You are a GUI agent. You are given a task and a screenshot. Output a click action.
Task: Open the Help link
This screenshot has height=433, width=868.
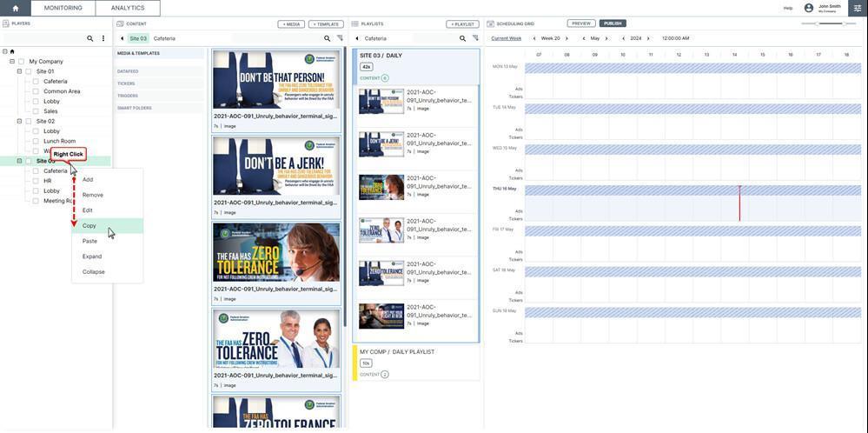click(x=788, y=9)
